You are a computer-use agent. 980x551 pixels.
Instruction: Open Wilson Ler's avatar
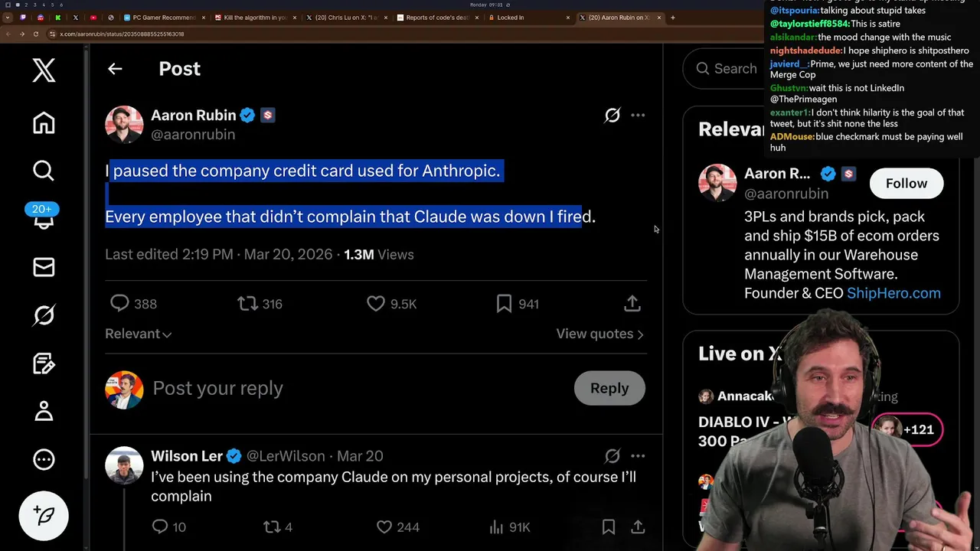(124, 465)
